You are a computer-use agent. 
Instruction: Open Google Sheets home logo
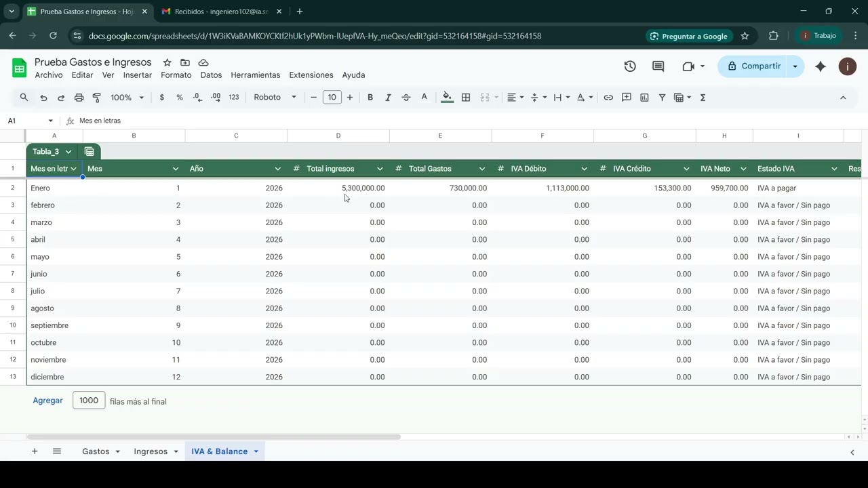19,68
